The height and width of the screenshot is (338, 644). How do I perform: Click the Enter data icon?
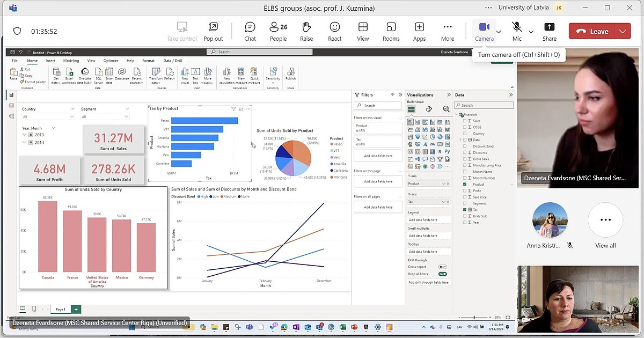tap(109, 75)
